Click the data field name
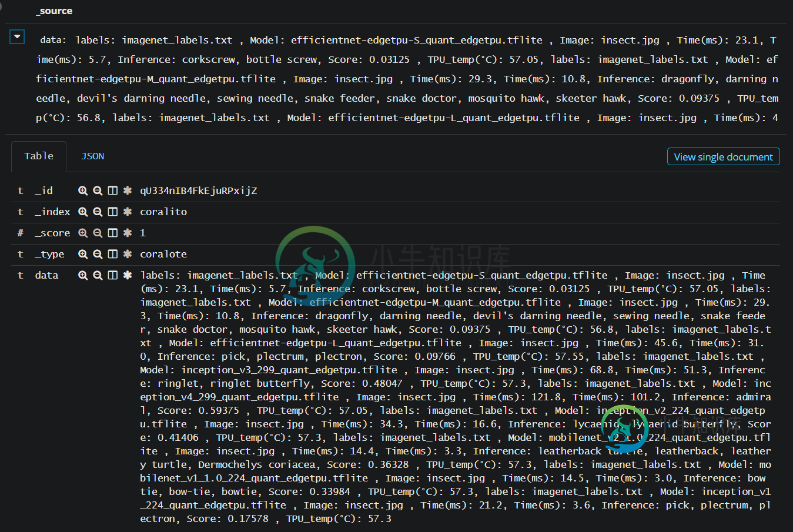This screenshot has height=532, width=793. click(46, 275)
